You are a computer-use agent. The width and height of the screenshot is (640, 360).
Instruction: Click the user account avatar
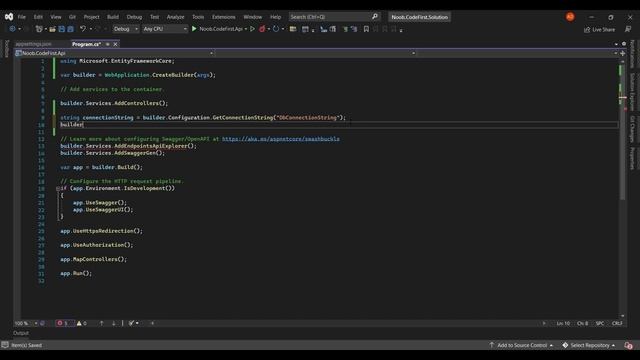[570, 17]
